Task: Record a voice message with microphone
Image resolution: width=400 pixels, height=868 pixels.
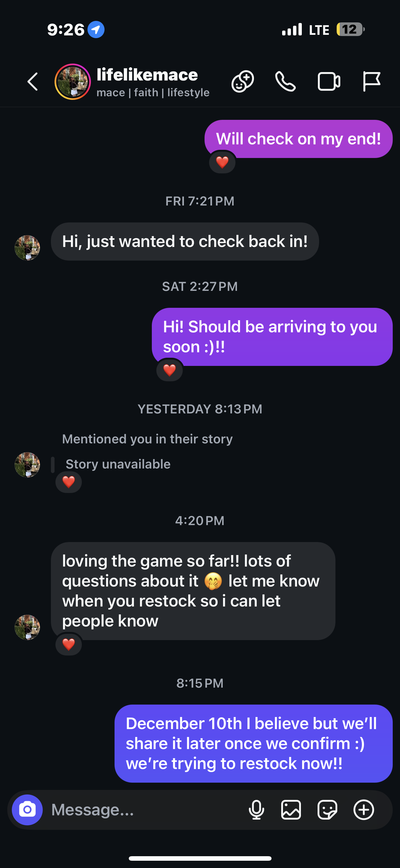Action: point(256,810)
